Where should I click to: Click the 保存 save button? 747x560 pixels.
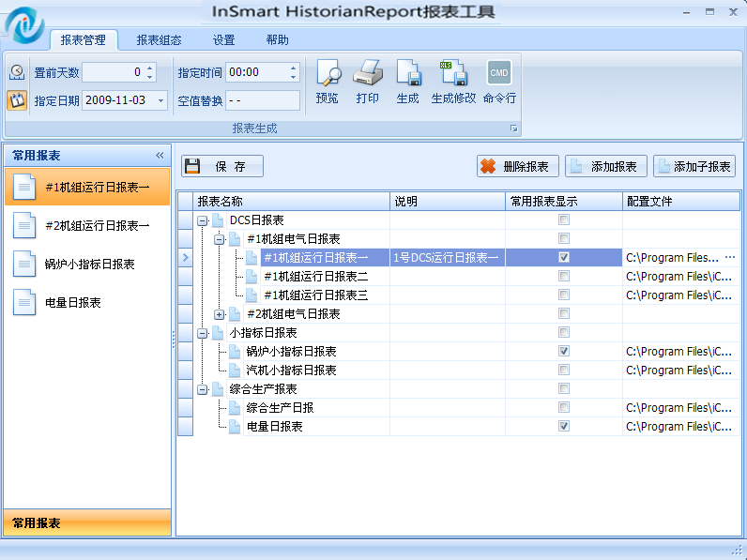222,166
